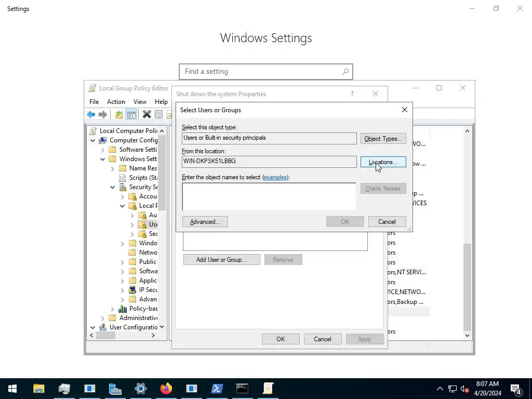The image size is (532, 399).
Task: Close the Select Users or Groups dialog
Action: [404, 110]
